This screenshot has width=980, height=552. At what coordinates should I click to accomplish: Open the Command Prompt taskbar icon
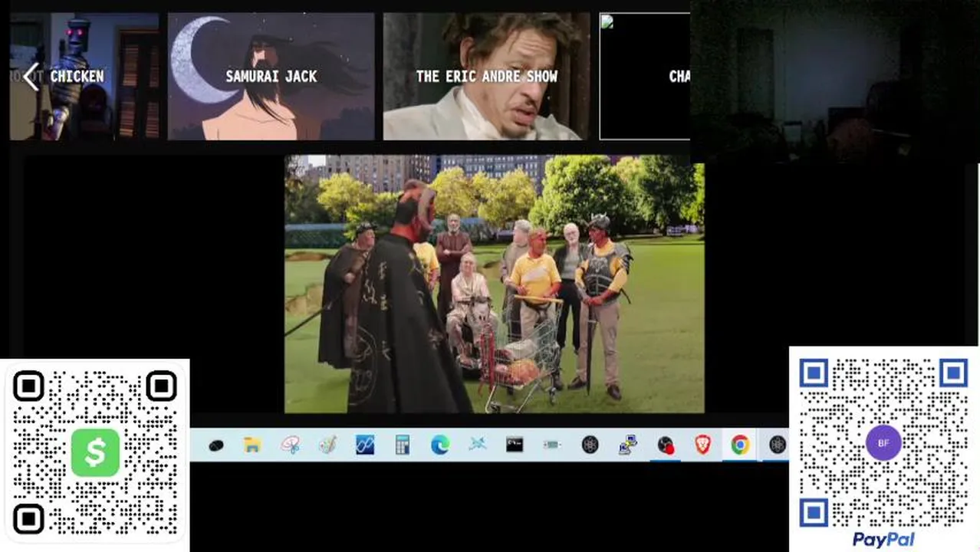point(515,445)
